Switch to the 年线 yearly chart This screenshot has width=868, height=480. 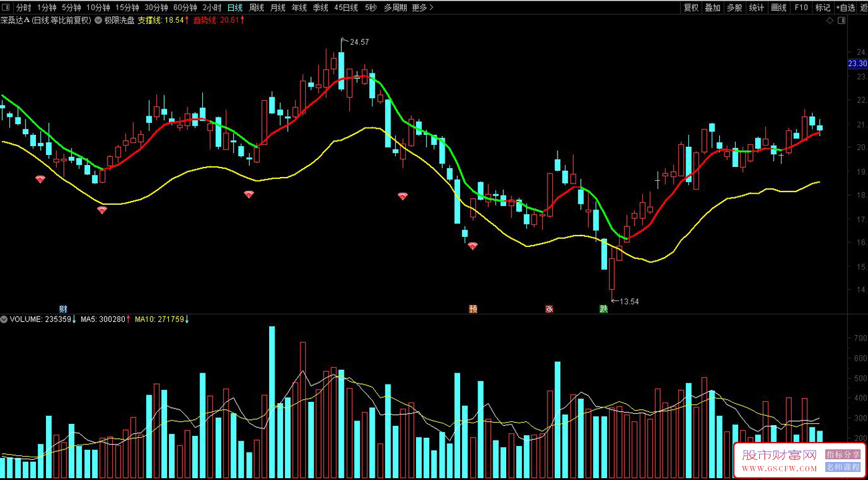click(299, 8)
